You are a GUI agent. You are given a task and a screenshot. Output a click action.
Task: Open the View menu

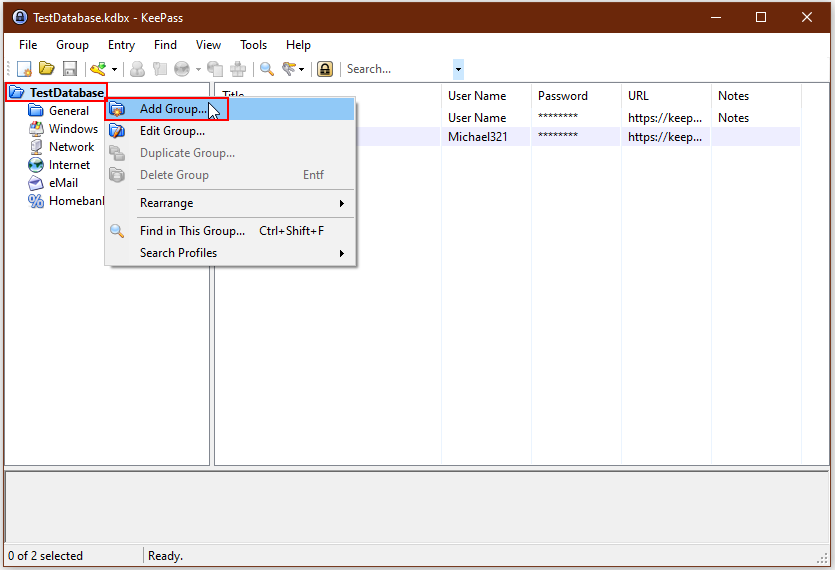point(208,45)
